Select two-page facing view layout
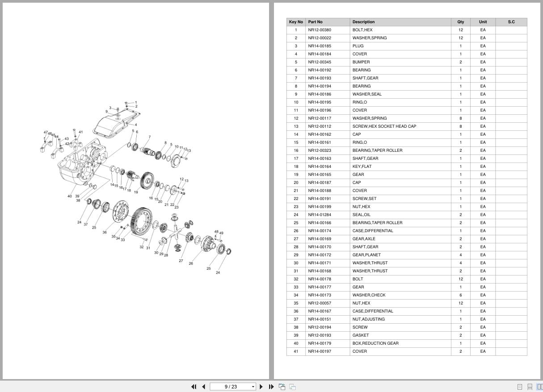The width and height of the screenshot is (543, 392). click(539, 387)
